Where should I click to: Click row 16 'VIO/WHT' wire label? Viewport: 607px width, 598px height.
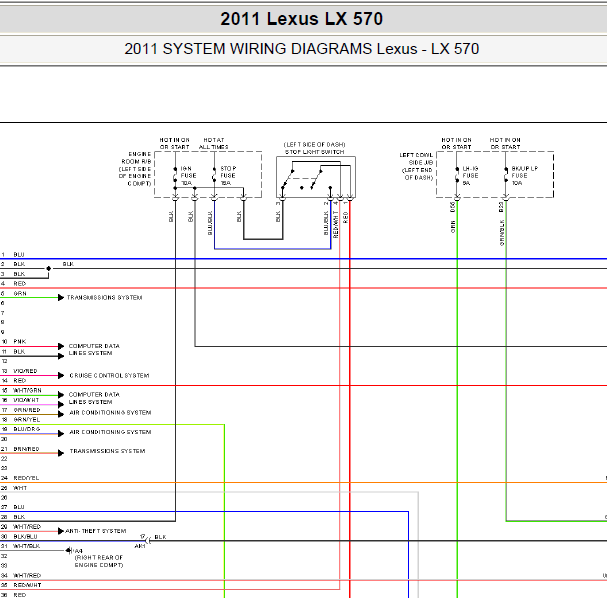pyautogui.click(x=26, y=400)
